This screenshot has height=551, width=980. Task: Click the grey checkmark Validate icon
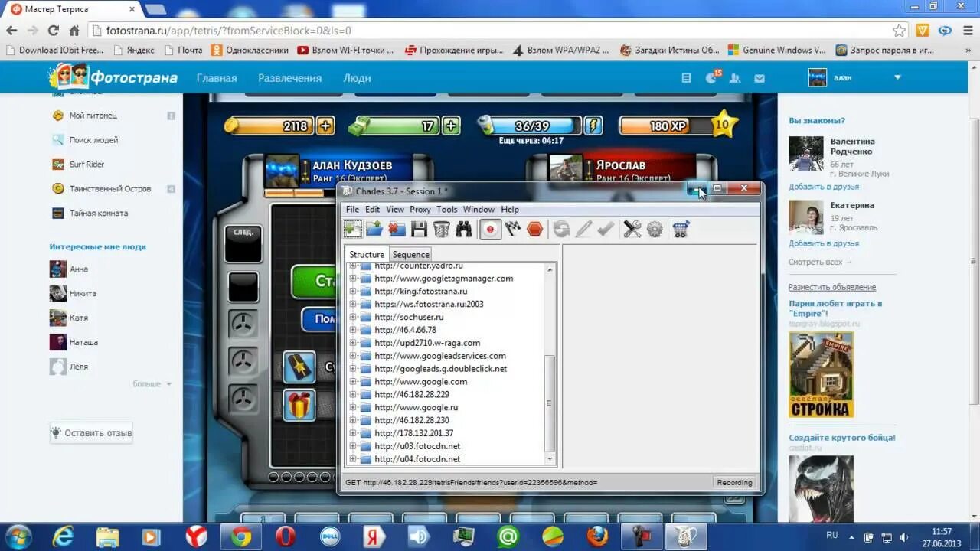pyautogui.click(x=606, y=229)
